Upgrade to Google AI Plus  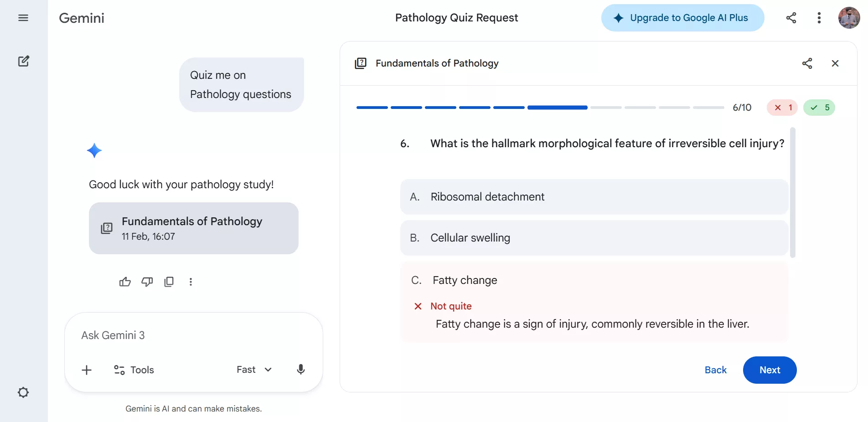point(682,18)
